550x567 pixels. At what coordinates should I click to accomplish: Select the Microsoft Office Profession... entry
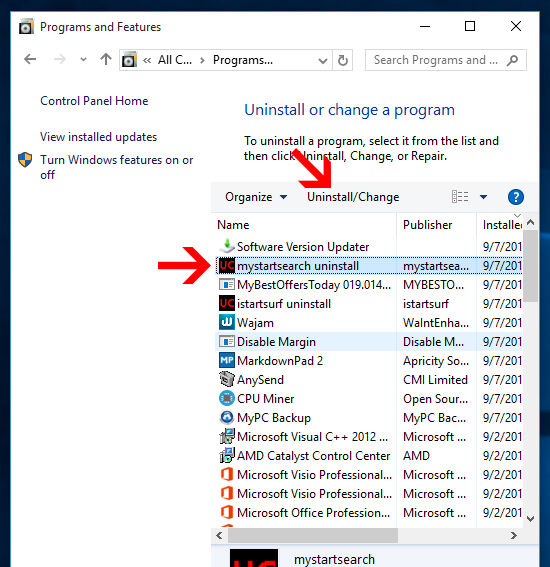(x=369, y=513)
